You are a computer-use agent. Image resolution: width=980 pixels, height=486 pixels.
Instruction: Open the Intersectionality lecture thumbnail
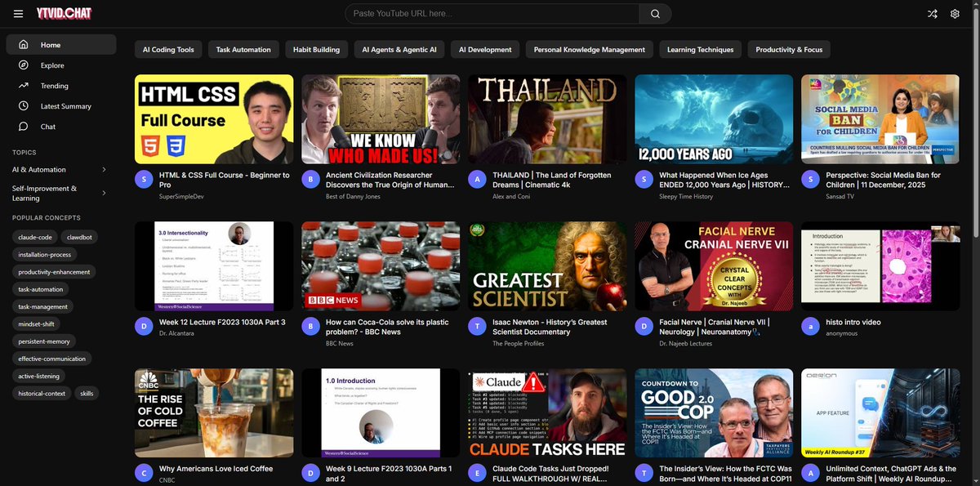(214, 266)
